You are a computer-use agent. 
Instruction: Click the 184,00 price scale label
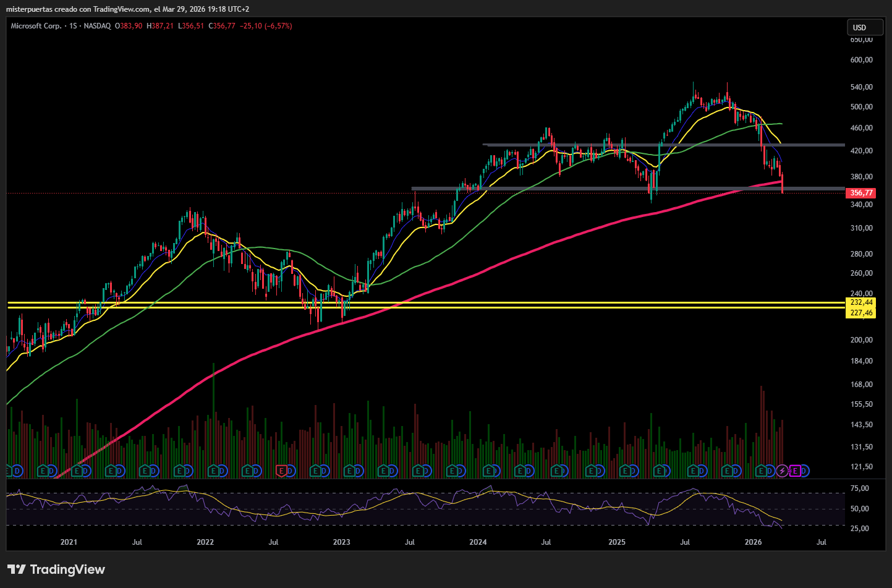[x=862, y=361]
